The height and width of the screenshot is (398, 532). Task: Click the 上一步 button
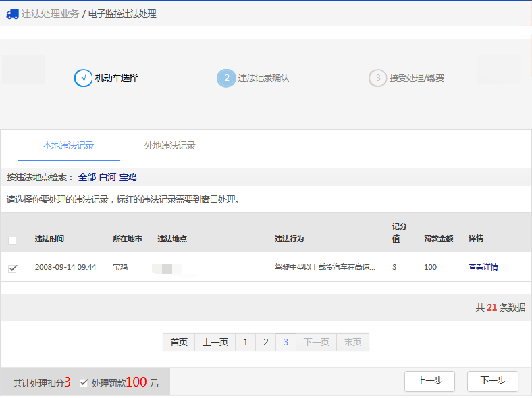[x=429, y=381]
